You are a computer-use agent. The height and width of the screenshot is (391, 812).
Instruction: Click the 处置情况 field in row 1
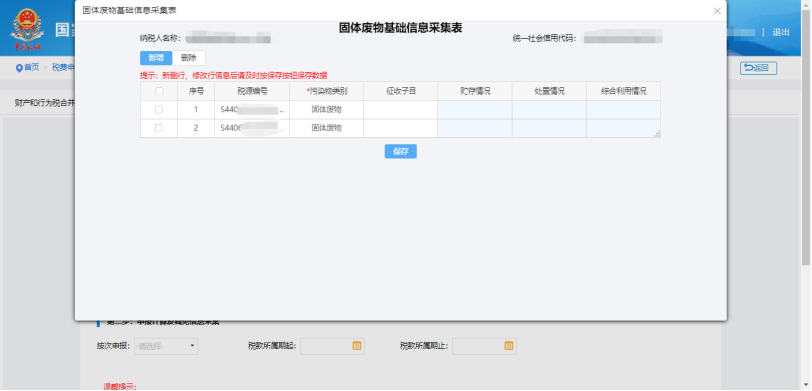click(x=549, y=110)
